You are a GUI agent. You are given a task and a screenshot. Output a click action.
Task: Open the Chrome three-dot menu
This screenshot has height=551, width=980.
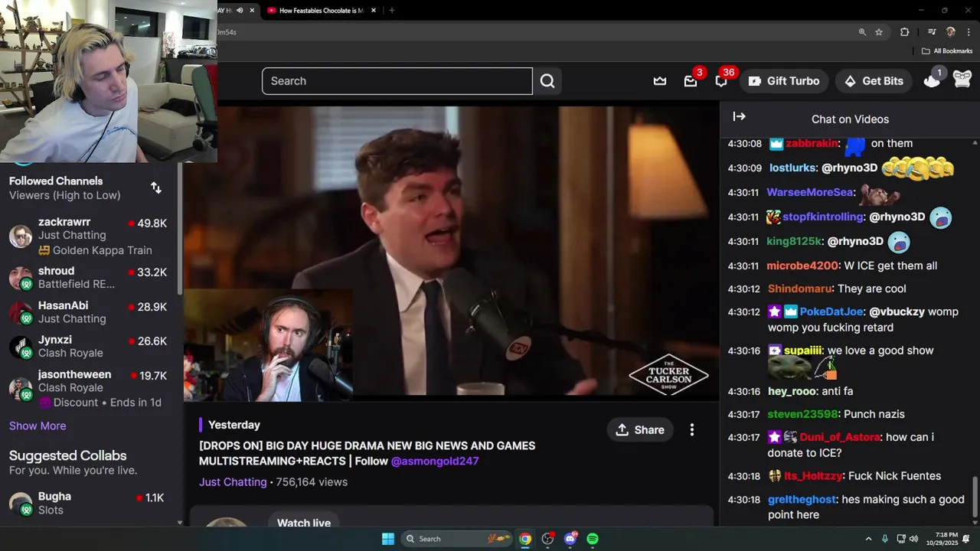click(x=969, y=32)
